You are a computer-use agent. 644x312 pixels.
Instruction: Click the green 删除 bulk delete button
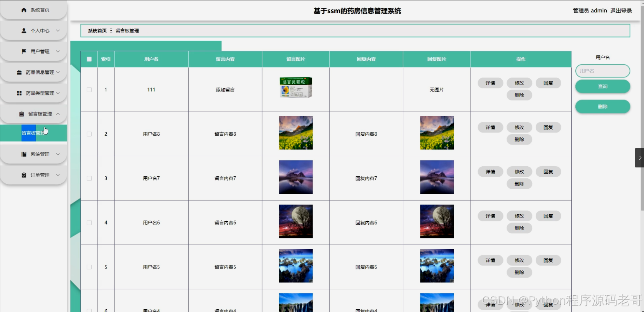click(x=602, y=107)
